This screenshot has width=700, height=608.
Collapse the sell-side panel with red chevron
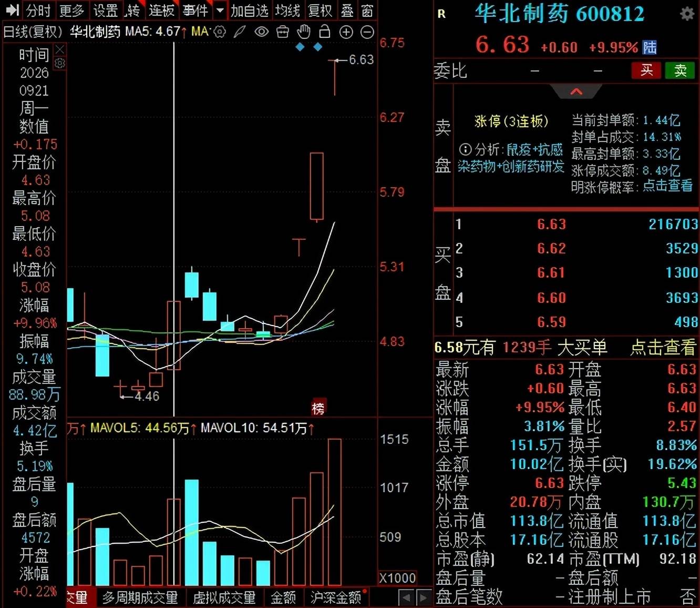(577, 92)
